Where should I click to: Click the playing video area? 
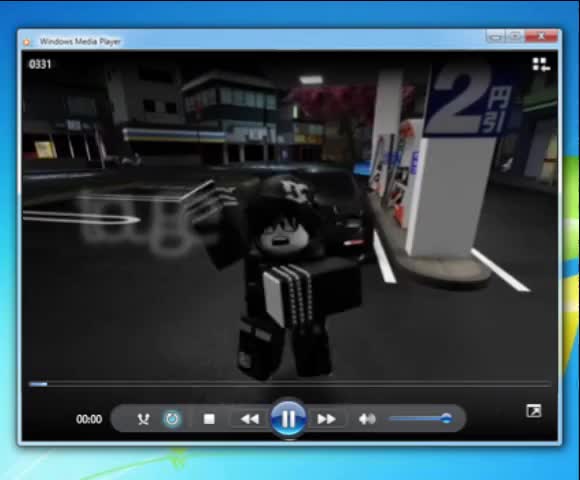290,214
